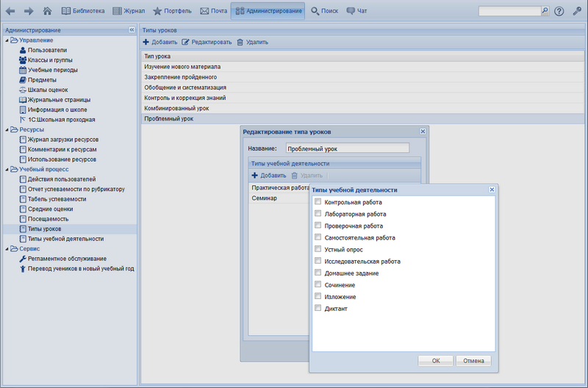Open the Библиотека menu
The height and width of the screenshot is (388, 588).
(83, 11)
